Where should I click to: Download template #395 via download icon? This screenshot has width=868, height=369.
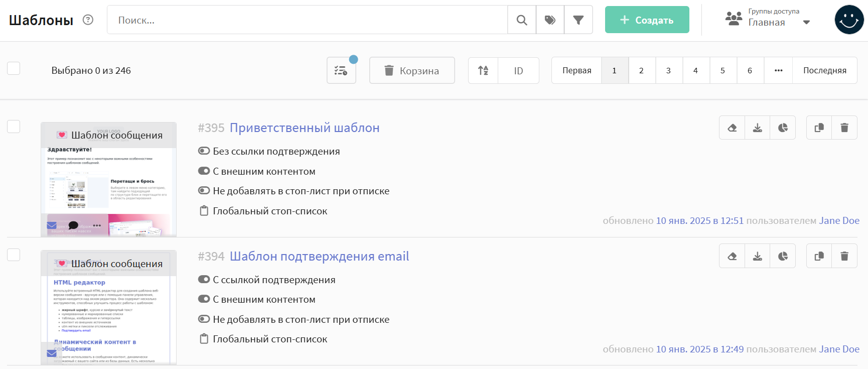(758, 128)
